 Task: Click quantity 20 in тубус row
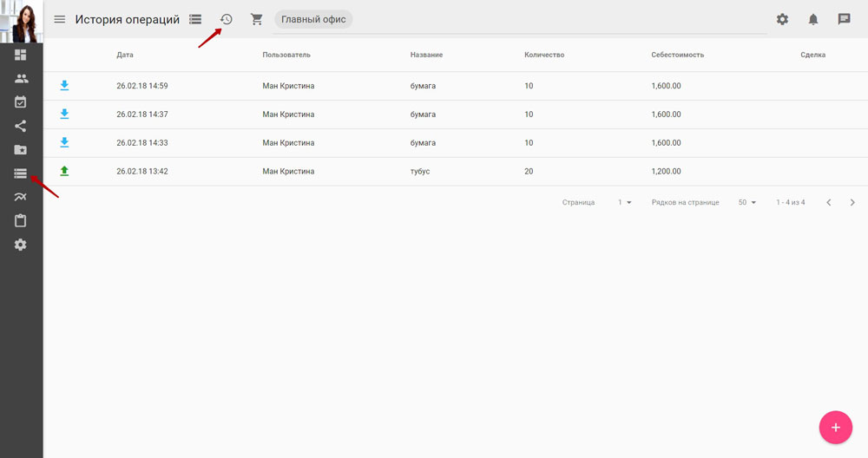[529, 171]
